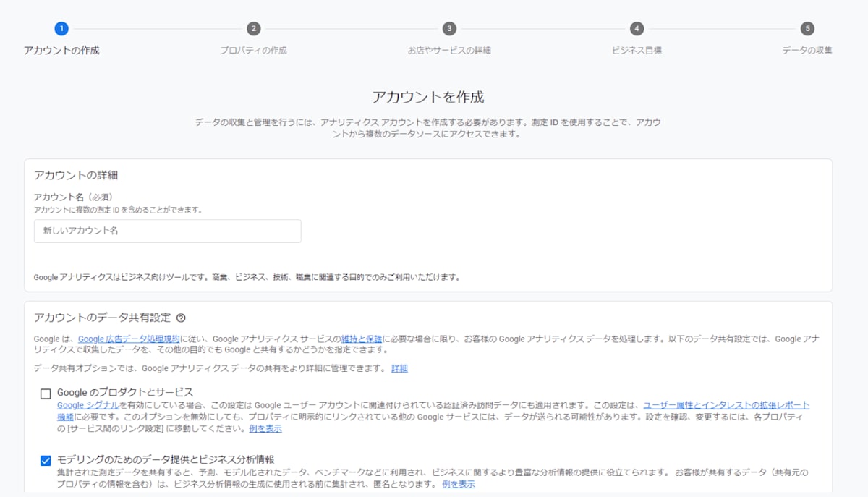Select step 5 circle データの収集

tap(807, 29)
